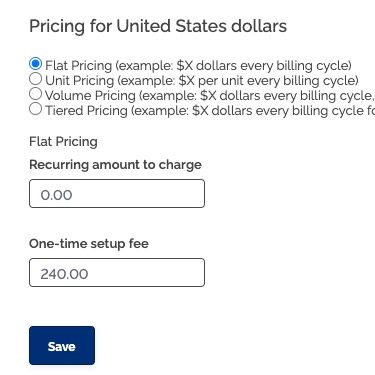Choose the Unit Pricing radio option

(x=35, y=79)
